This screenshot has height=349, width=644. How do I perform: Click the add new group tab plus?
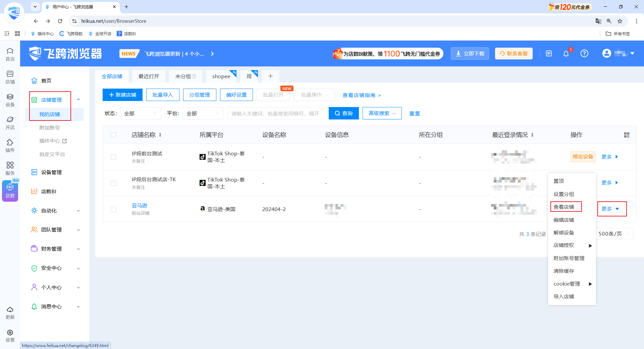pyautogui.click(x=270, y=76)
